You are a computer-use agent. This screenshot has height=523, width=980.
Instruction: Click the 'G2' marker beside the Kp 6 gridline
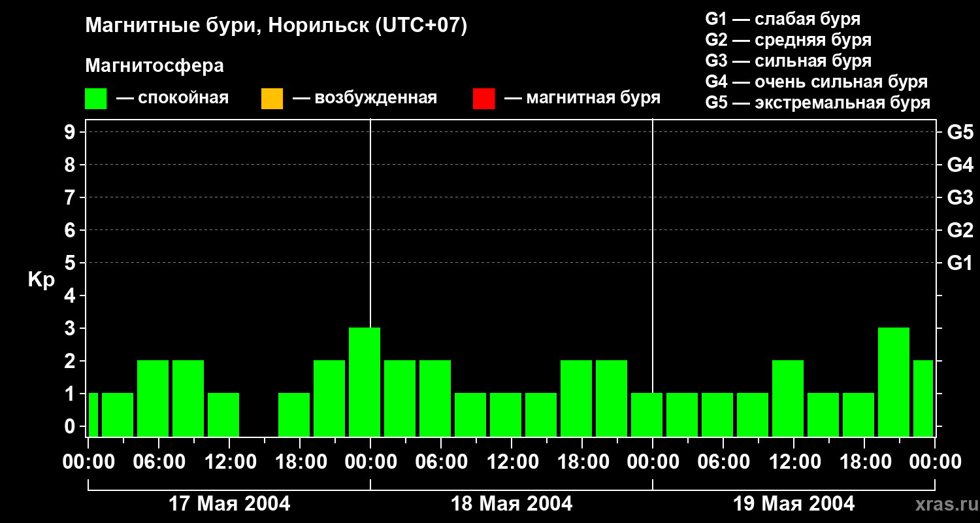point(960,230)
